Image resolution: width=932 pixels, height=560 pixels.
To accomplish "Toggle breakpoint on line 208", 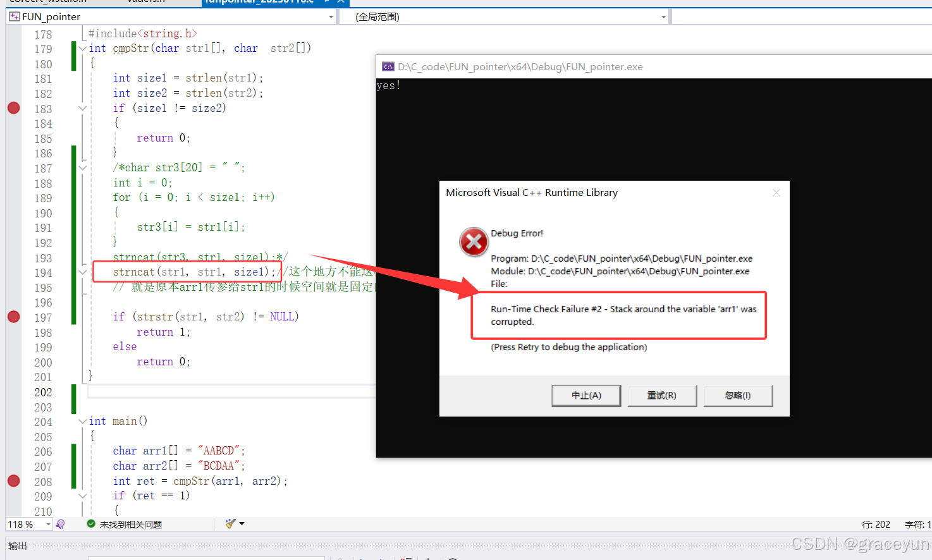I will [13, 481].
